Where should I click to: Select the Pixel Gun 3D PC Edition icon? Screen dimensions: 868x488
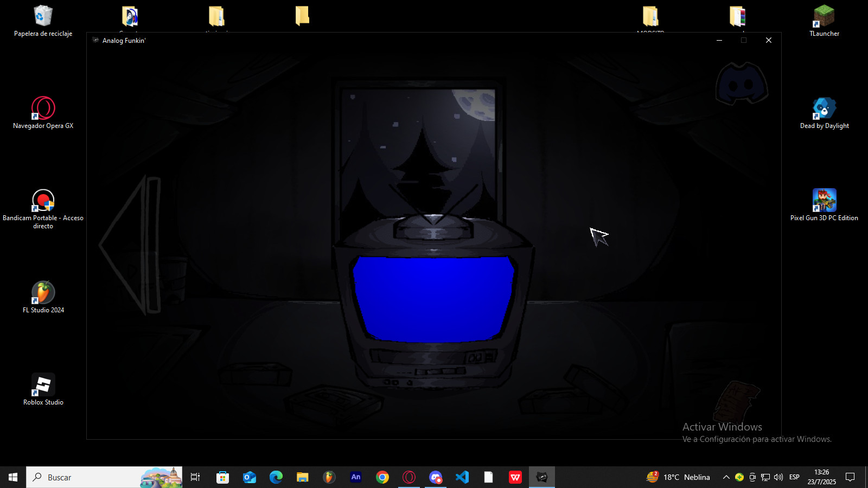824,201
